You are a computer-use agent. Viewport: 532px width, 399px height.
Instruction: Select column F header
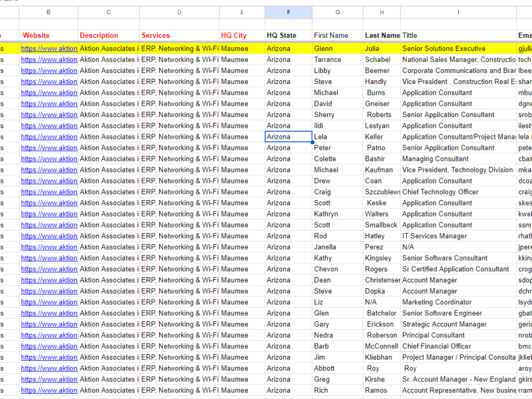(288, 12)
